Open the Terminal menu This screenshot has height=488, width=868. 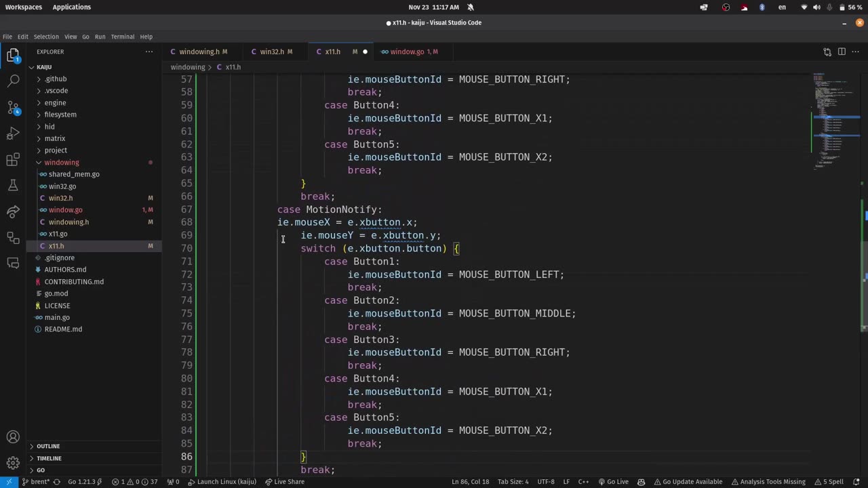click(x=123, y=37)
